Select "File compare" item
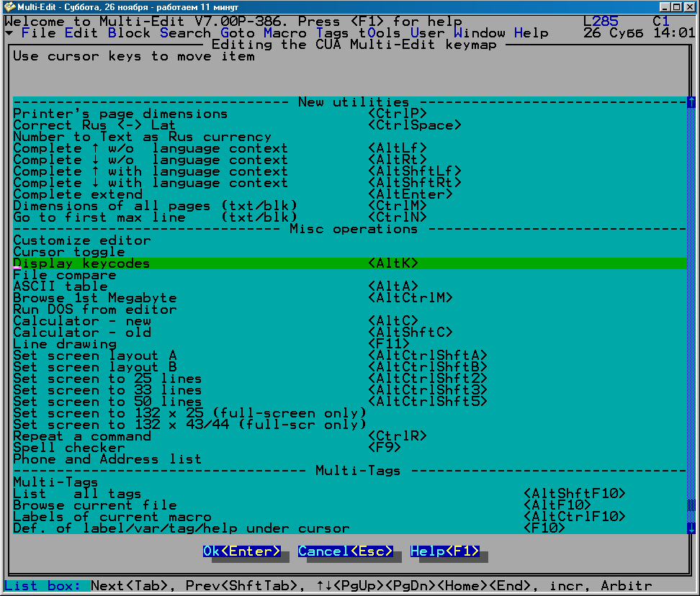This screenshot has width=700, height=596. pyautogui.click(x=349, y=275)
